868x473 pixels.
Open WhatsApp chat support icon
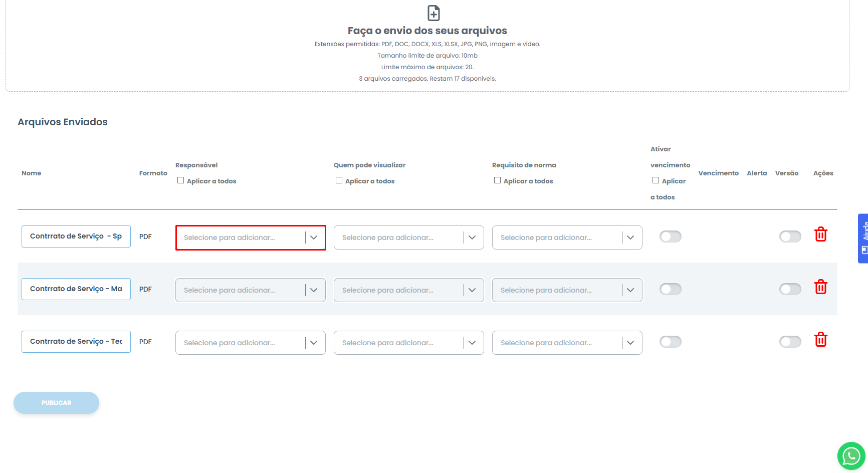[851, 456]
